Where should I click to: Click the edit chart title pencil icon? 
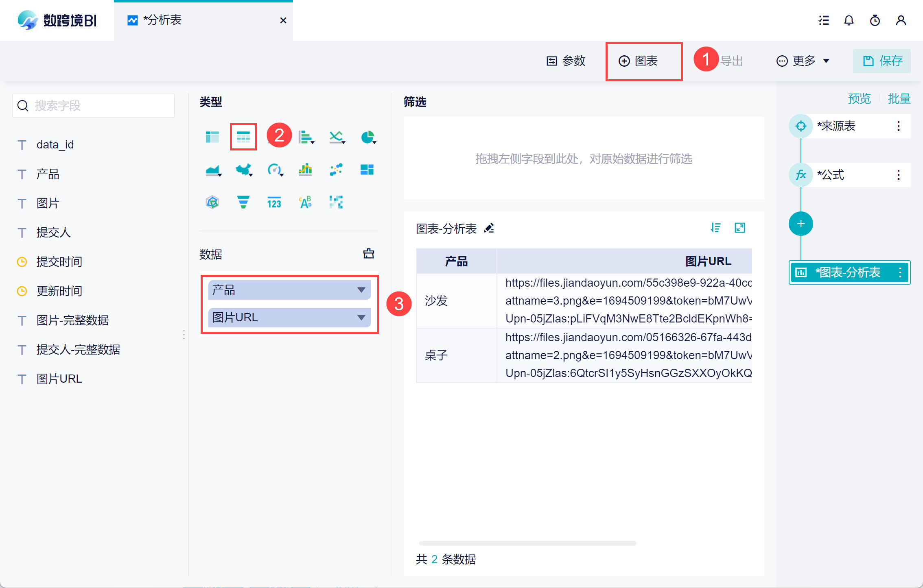click(489, 228)
